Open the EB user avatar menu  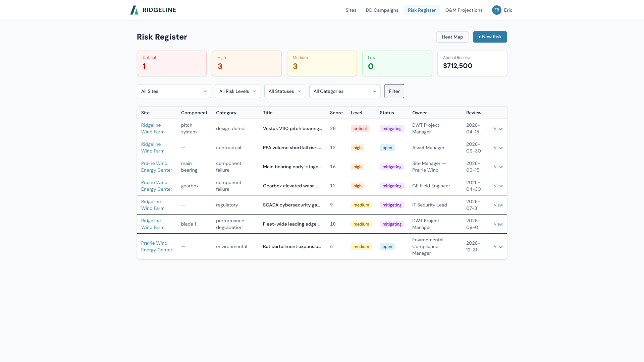tap(496, 10)
